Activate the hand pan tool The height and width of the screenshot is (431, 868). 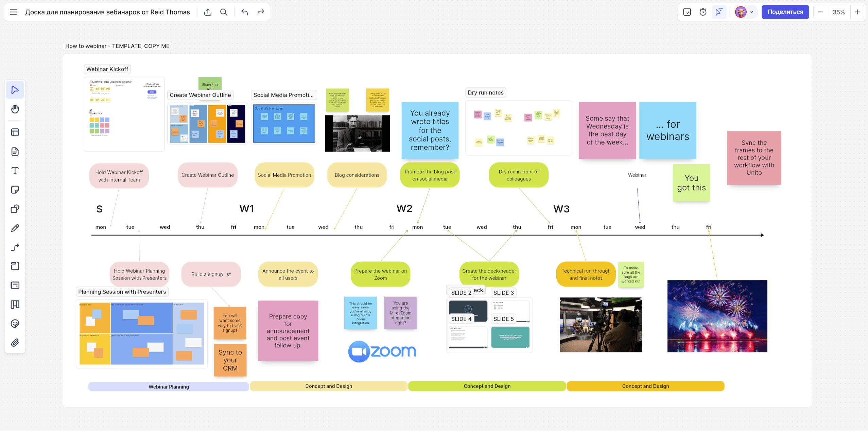pos(15,109)
